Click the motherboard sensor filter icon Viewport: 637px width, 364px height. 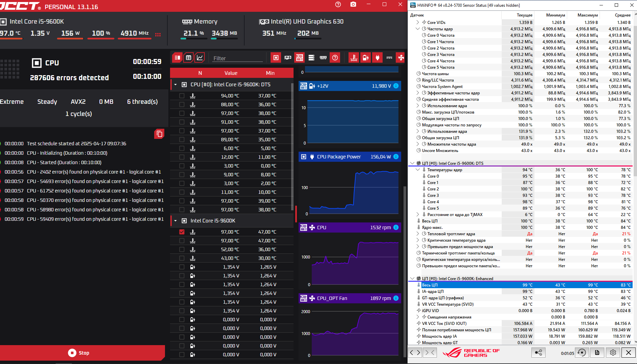[299, 58]
